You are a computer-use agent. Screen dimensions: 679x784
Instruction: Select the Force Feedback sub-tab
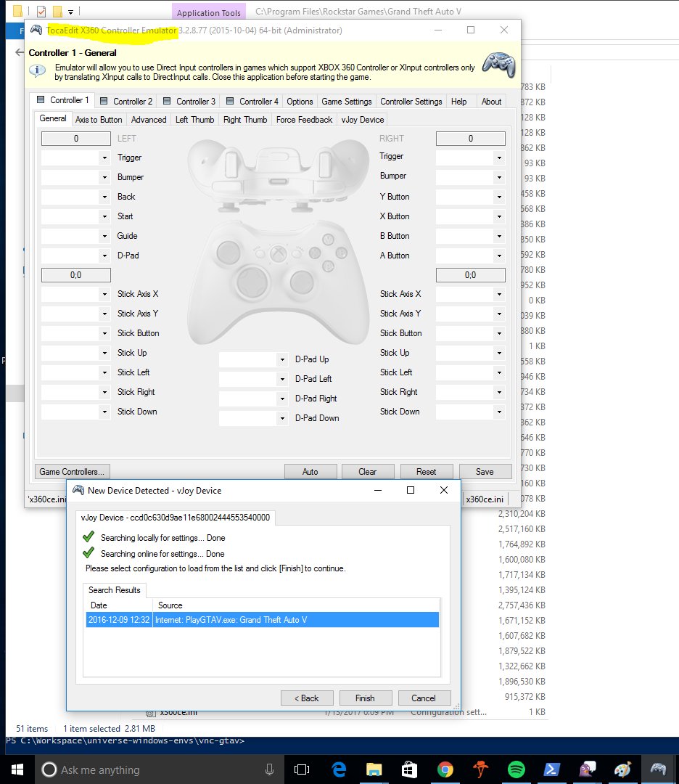[x=304, y=120]
